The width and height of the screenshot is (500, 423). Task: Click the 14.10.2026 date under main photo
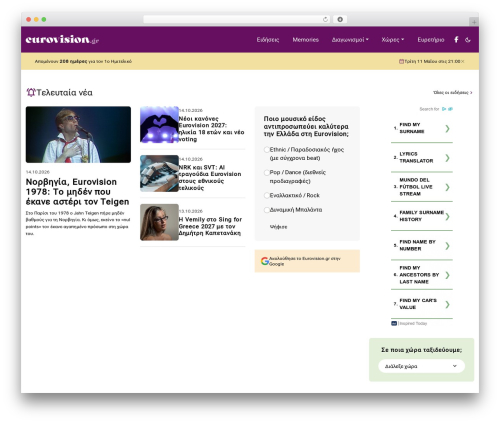(x=38, y=172)
